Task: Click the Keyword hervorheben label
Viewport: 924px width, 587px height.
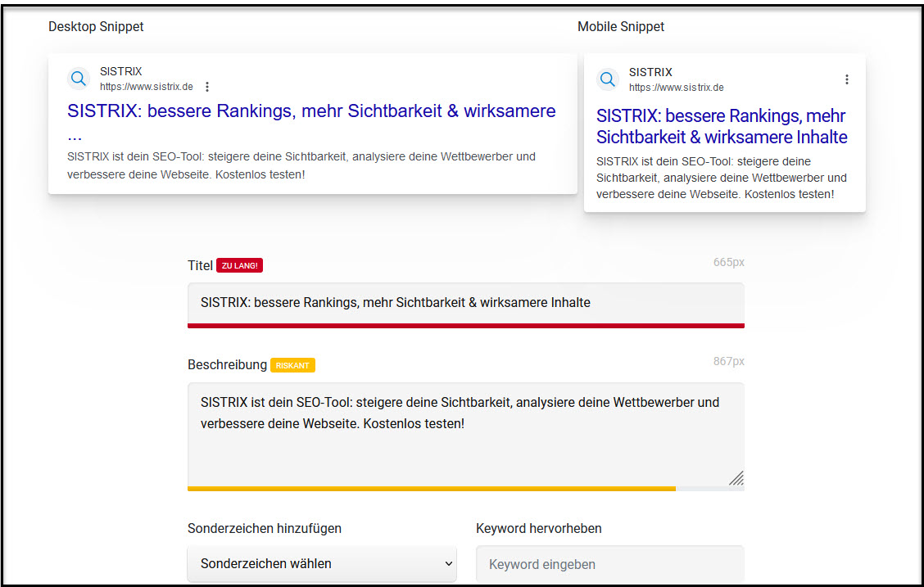Action: click(x=539, y=528)
